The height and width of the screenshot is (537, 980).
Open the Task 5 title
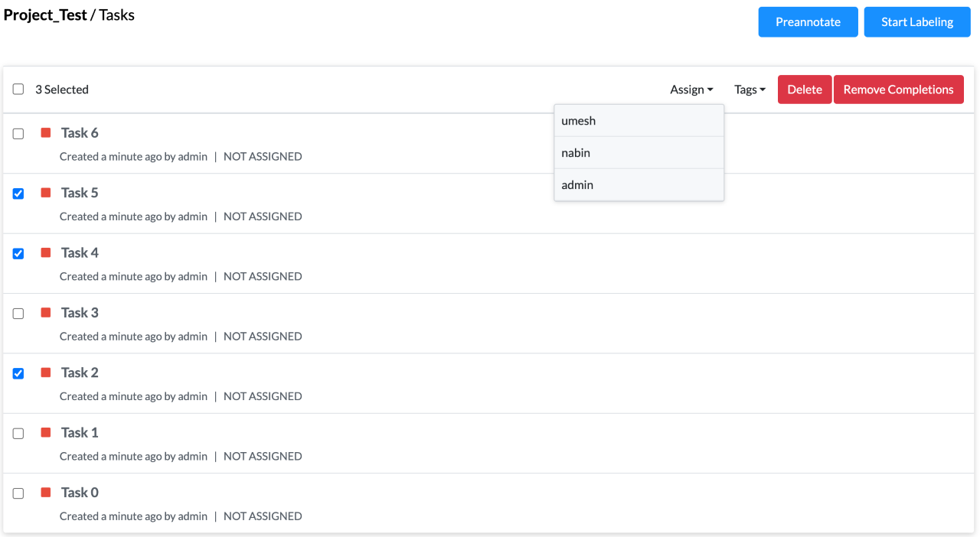tap(80, 193)
